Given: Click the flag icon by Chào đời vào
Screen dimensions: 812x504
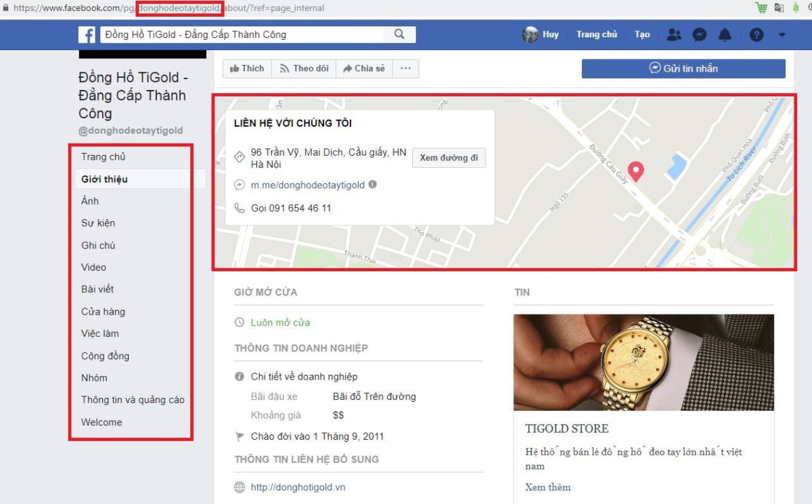Looking at the screenshot, I should coord(239,436).
